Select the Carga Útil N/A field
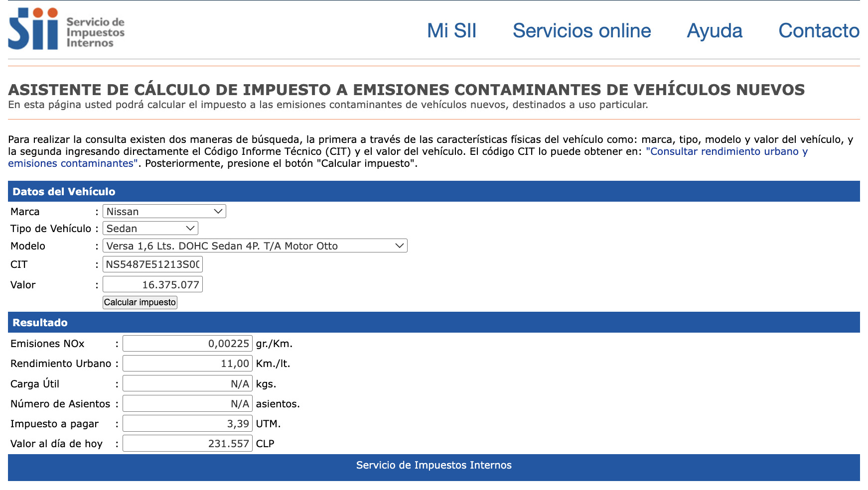Image resolution: width=868 pixels, height=490 pixels. [187, 383]
